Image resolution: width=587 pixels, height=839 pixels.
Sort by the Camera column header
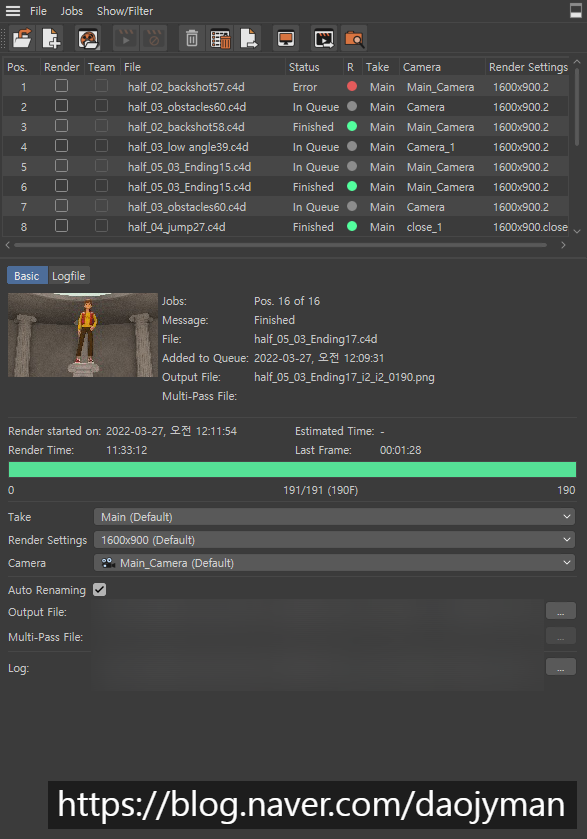442,67
